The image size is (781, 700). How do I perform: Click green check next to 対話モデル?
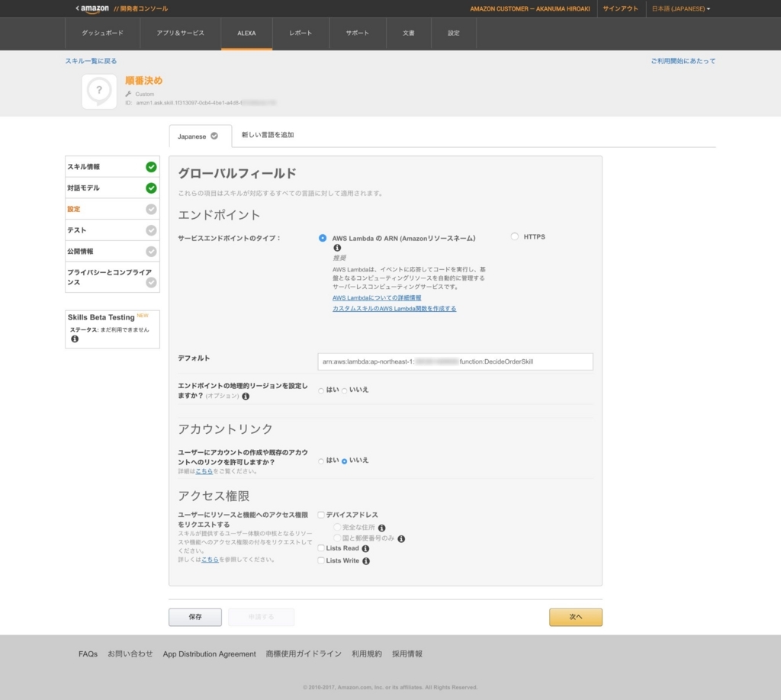[x=151, y=188]
